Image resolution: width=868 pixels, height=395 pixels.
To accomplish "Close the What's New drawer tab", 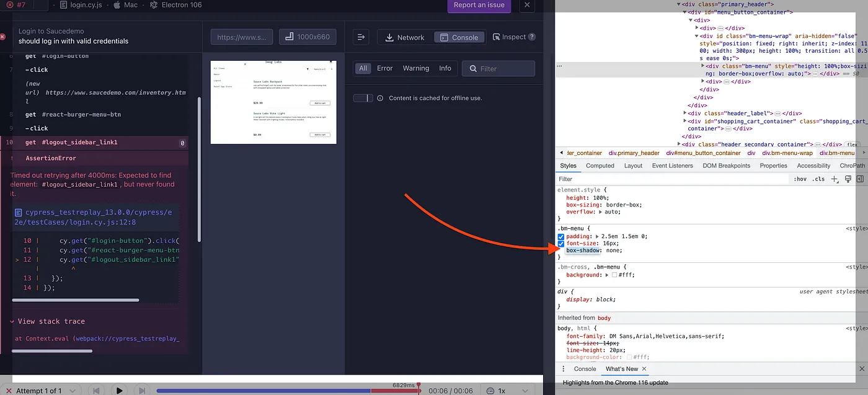I will [644, 369].
